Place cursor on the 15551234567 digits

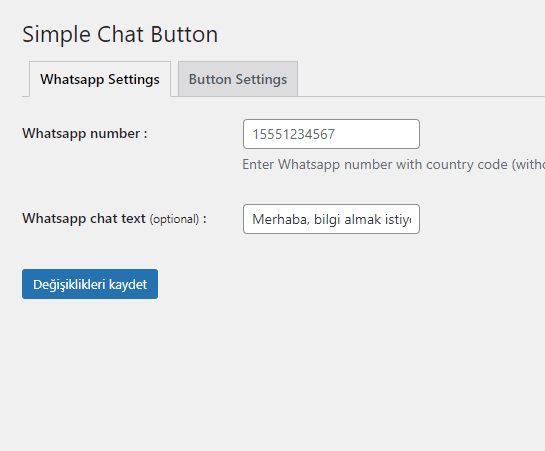[x=293, y=134]
